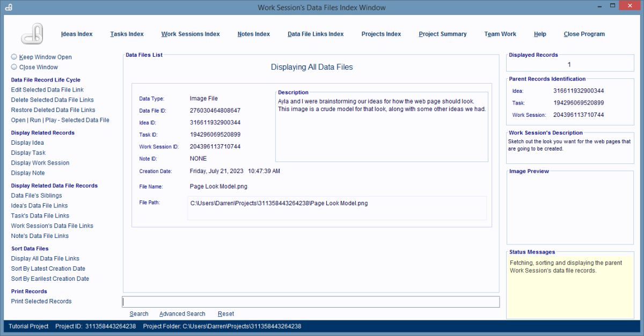Viewport: 644px width, 336px height.
Task: Click Edit Selected Data File Link
Action: point(47,89)
